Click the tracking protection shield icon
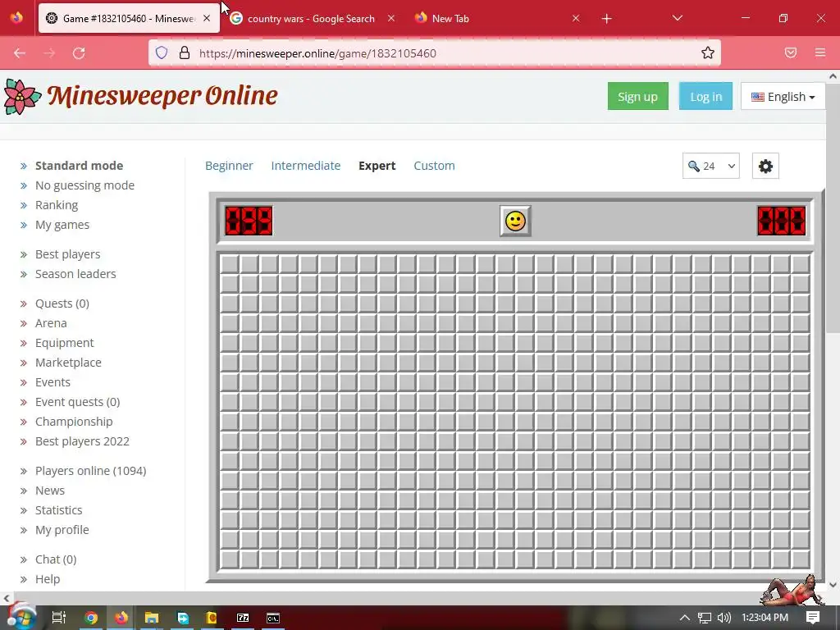The width and height of the screenshot is (840, 630). pyautogui.click(x=162, y=52)
